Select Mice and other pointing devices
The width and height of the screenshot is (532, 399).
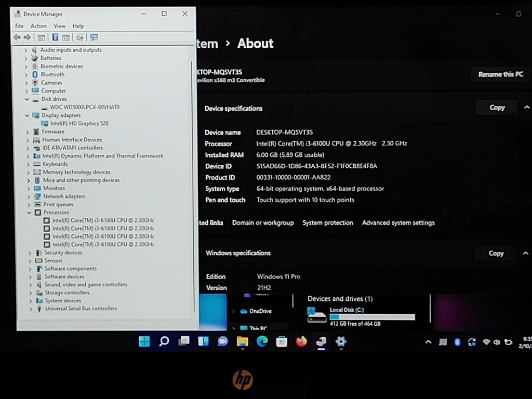point(82,180)
